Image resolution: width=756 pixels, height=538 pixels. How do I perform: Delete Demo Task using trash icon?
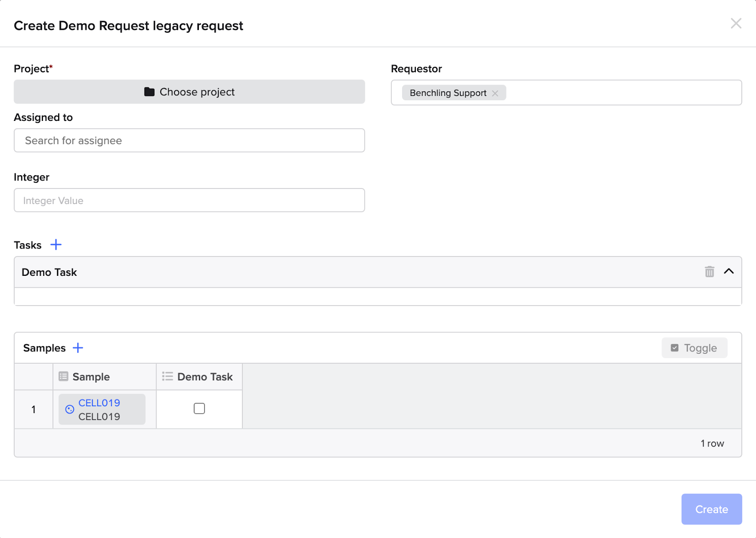709,272
